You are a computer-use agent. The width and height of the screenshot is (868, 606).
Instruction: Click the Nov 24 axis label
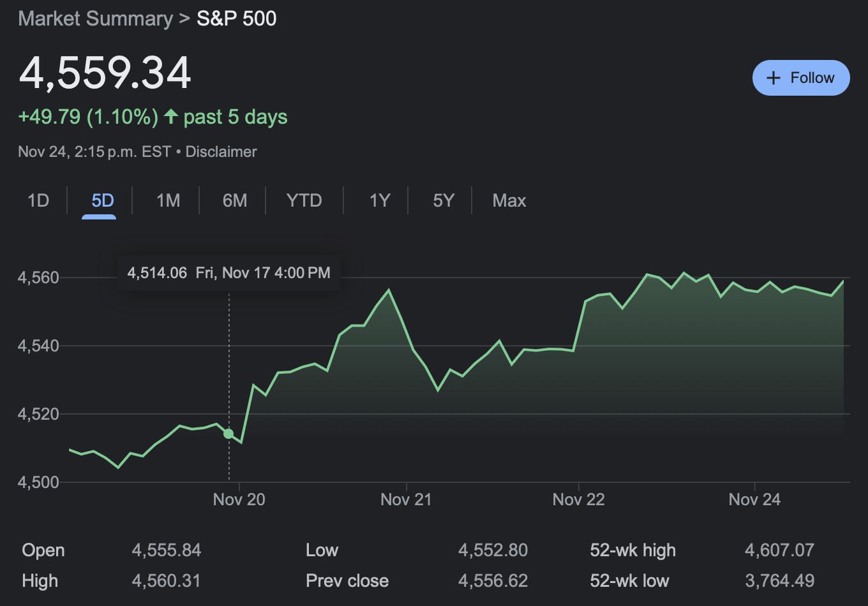[754, 499]
